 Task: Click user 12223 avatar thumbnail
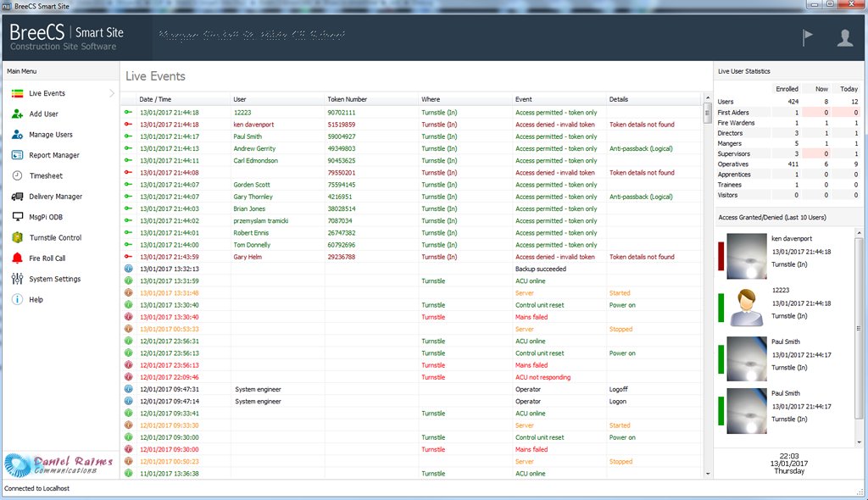[x=746, y=308]
